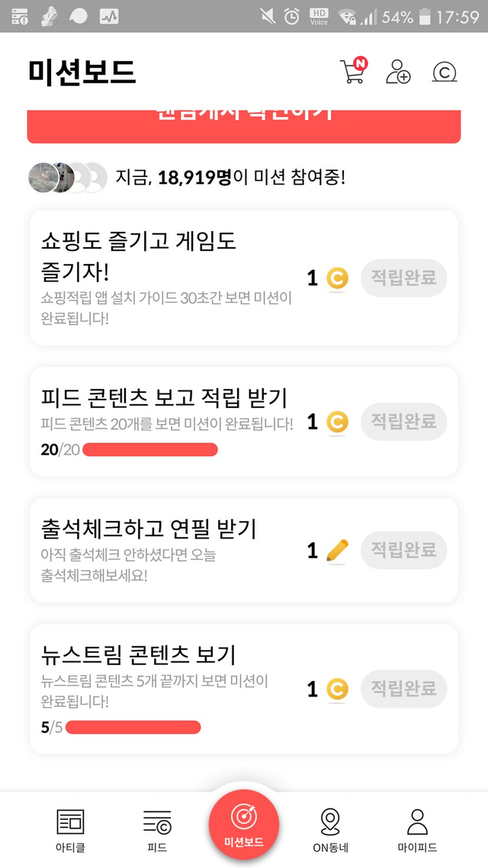Screen dimensions: 488x868
Task: Open the ON동네 tab
Action: coord(330,830)
